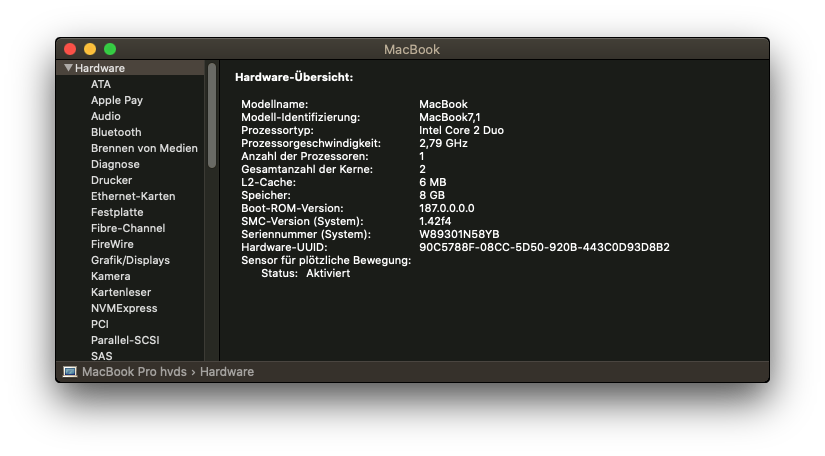Click the Seriennummer (System) label
Viewport: 825px width, 456px height.
306,234
